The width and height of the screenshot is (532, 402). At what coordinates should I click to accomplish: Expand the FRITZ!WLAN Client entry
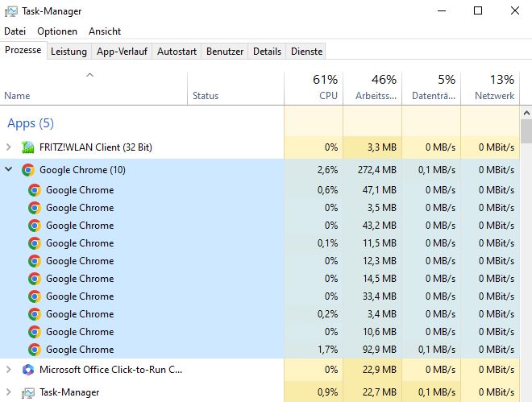(x=9, y=147)
